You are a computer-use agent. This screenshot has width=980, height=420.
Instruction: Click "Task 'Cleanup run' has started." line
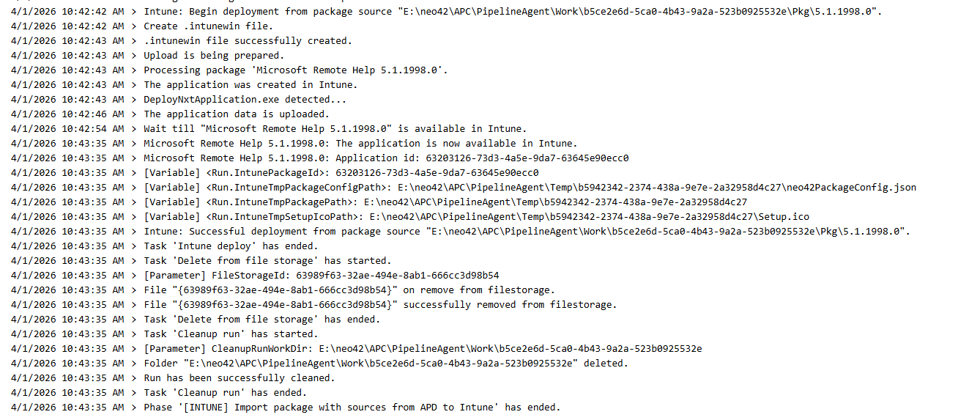click(x=234, y=334)
